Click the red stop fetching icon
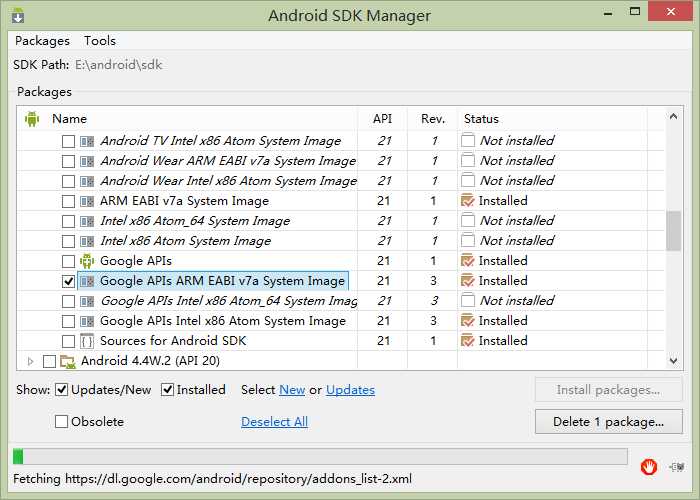 point(648,467)
